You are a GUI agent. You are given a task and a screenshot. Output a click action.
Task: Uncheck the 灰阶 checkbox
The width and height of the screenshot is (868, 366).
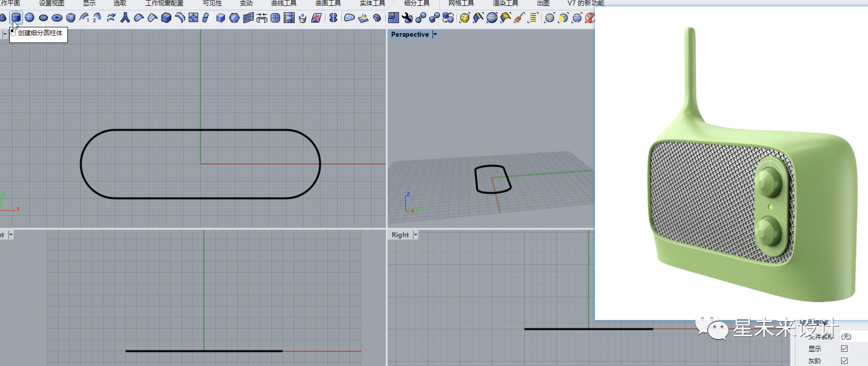[844, 361]
